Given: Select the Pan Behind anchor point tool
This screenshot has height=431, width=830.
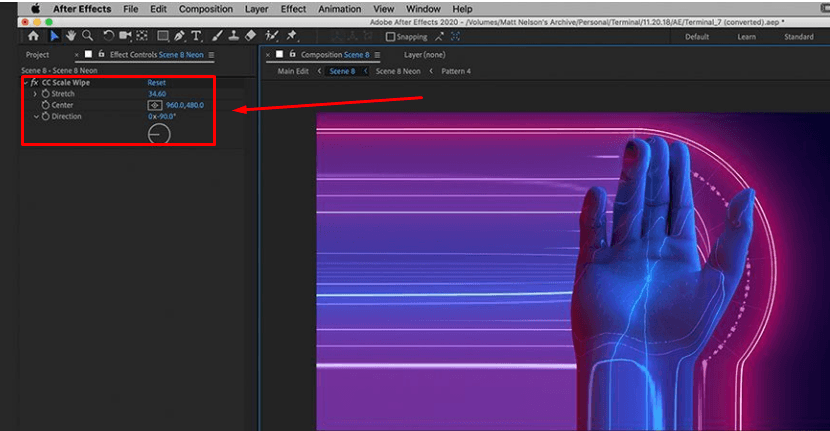Looking at the screenshot, I should coord(142,36).
